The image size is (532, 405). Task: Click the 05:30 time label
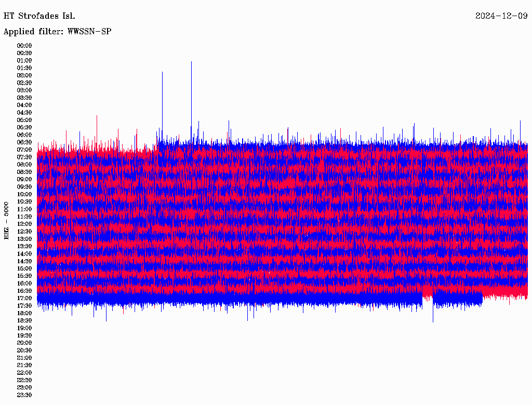24,127
